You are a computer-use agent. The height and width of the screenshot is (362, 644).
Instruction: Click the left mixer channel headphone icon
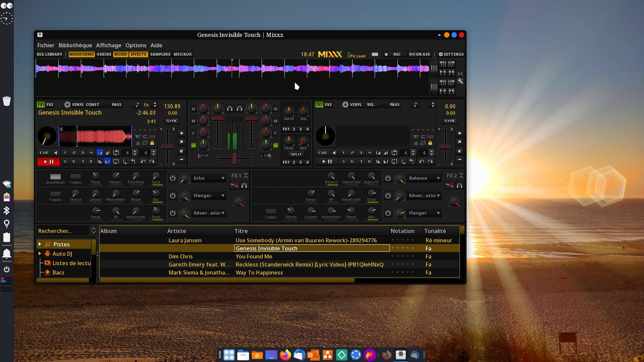tap(230, 109)
